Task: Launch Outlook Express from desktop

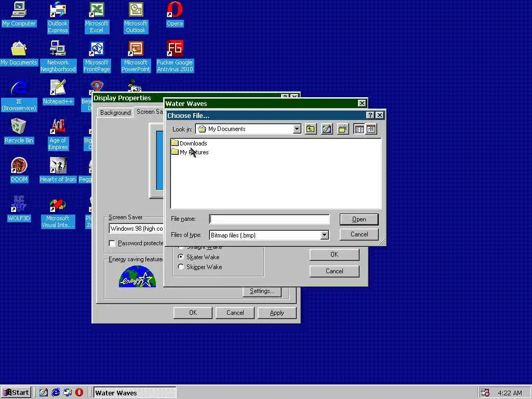Action: click(58, 17)
